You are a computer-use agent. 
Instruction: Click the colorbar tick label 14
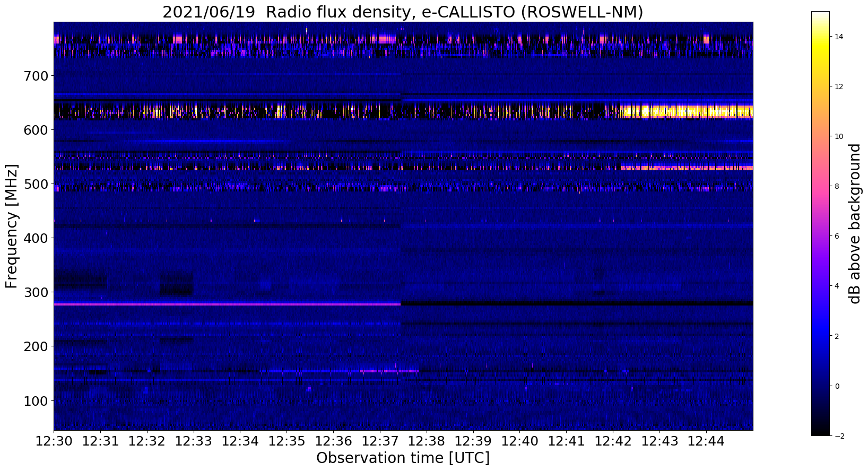pyautogui.click(x=839, y=37)
